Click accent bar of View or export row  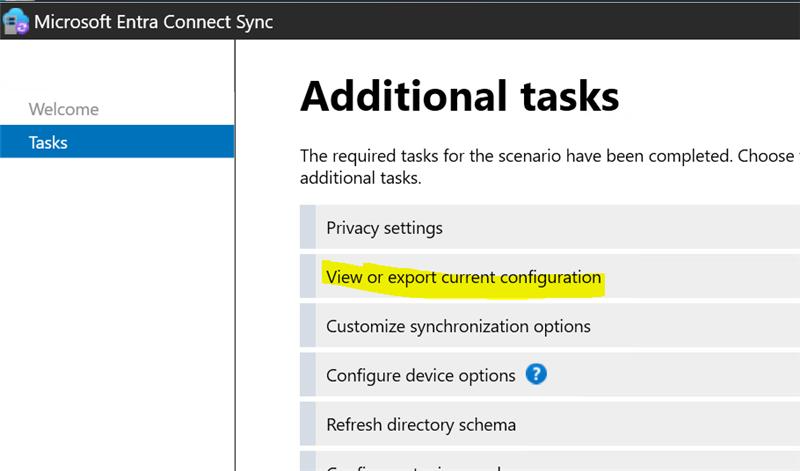coord(307,277)
